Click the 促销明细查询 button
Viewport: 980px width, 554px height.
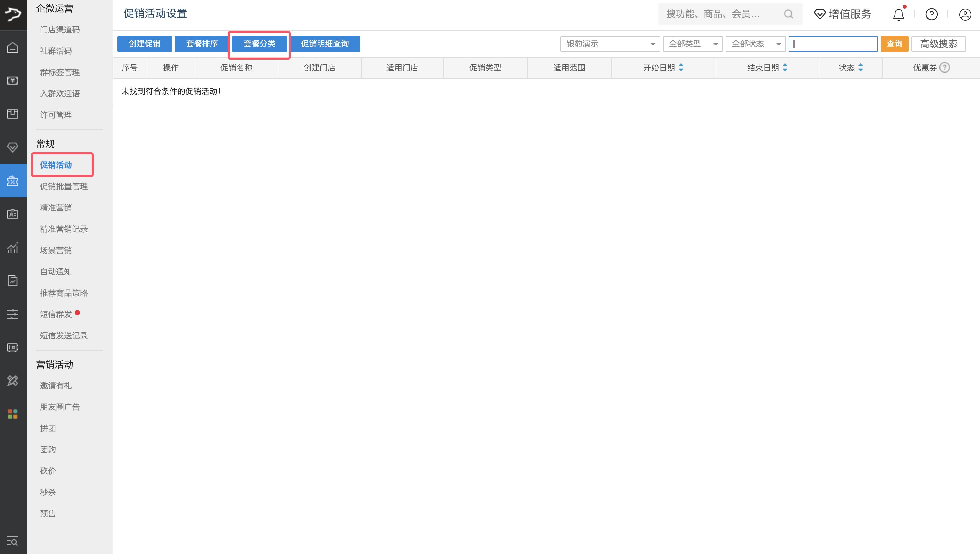point(325,44)
